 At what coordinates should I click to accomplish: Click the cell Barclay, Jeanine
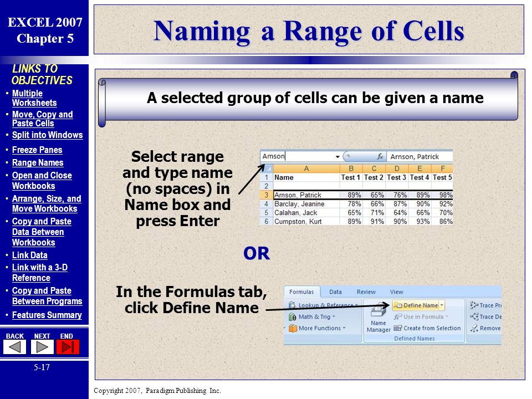click(306, 204)
